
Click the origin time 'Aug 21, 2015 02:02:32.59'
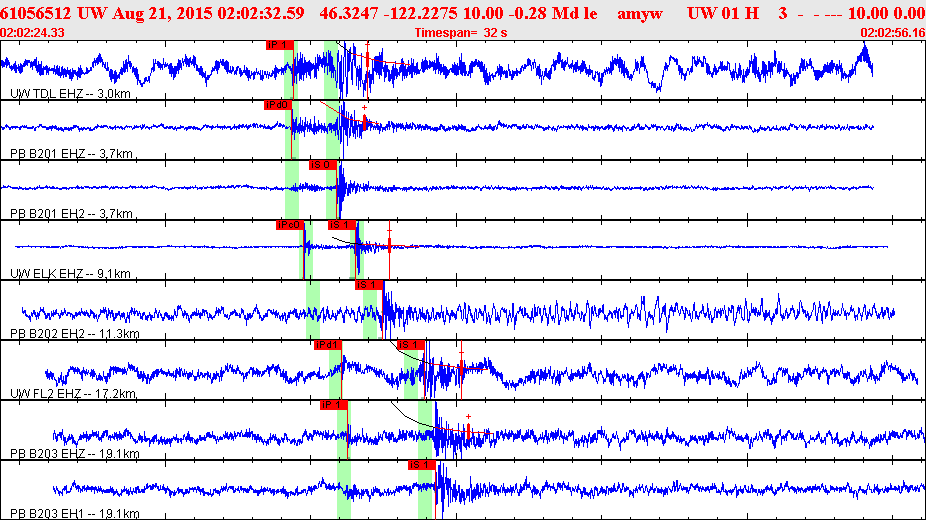[208, 14]
